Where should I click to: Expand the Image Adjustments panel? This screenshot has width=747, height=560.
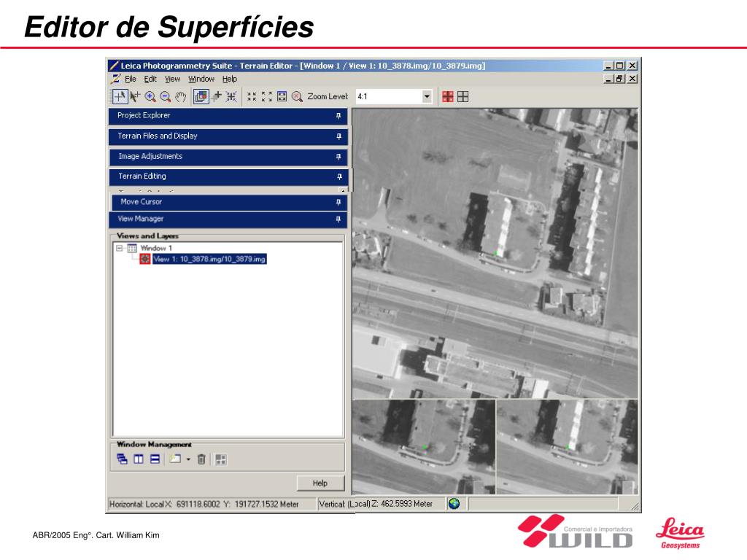[x=228, y=157]
